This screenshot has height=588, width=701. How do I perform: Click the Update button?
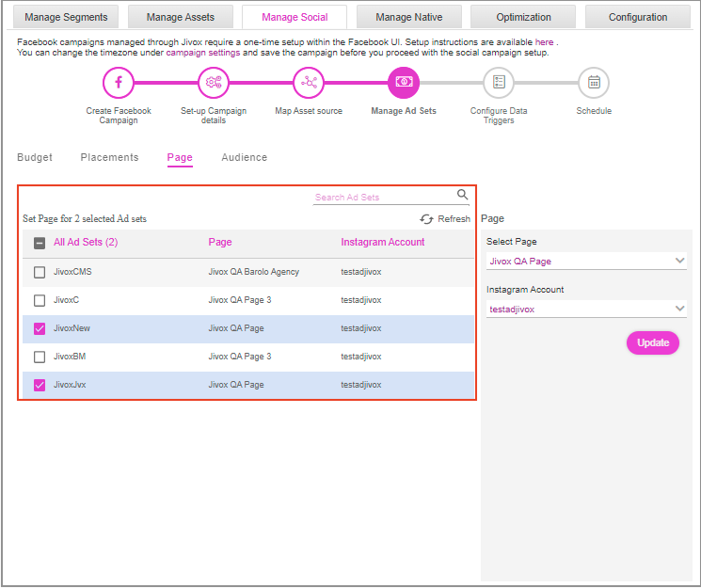click(x=653, y=343)
